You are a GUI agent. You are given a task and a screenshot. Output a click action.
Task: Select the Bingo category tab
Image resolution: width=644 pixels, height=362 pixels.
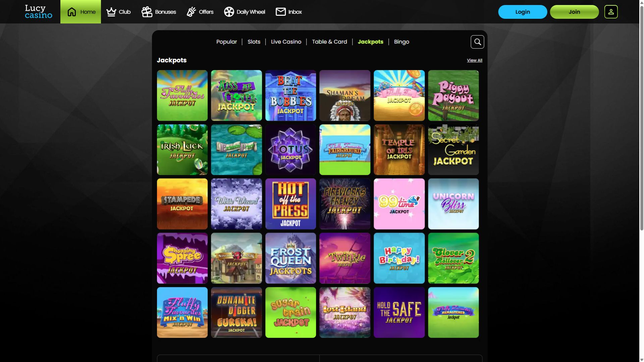coord(401,42)
